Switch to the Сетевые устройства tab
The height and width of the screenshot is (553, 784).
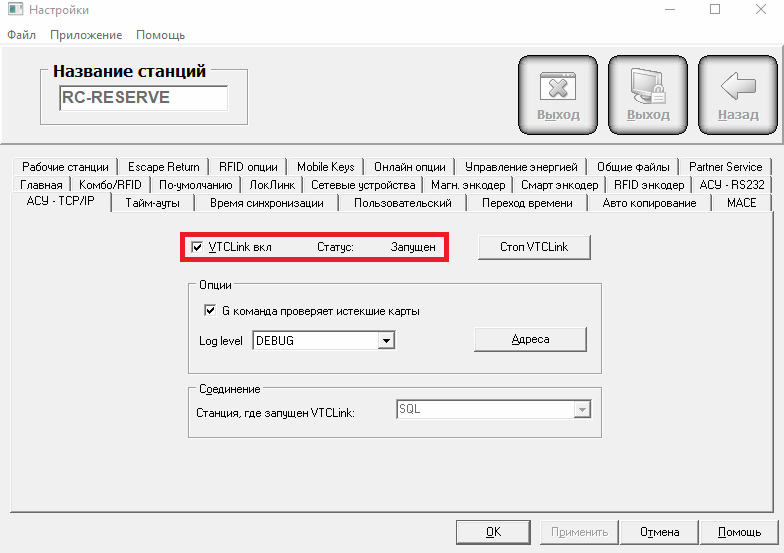coord(363,184)
